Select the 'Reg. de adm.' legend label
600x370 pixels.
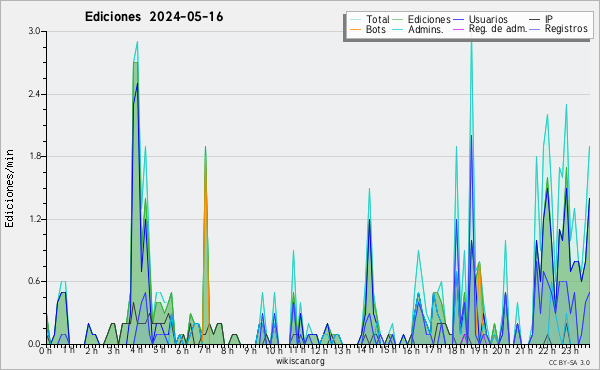click(x=498, y=29)
